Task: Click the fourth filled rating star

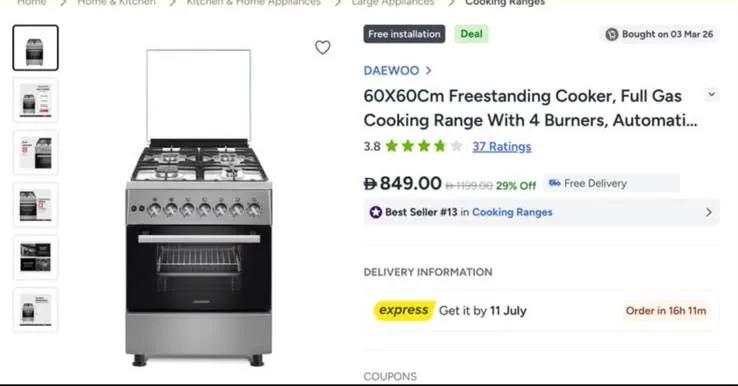Action: 440,146
